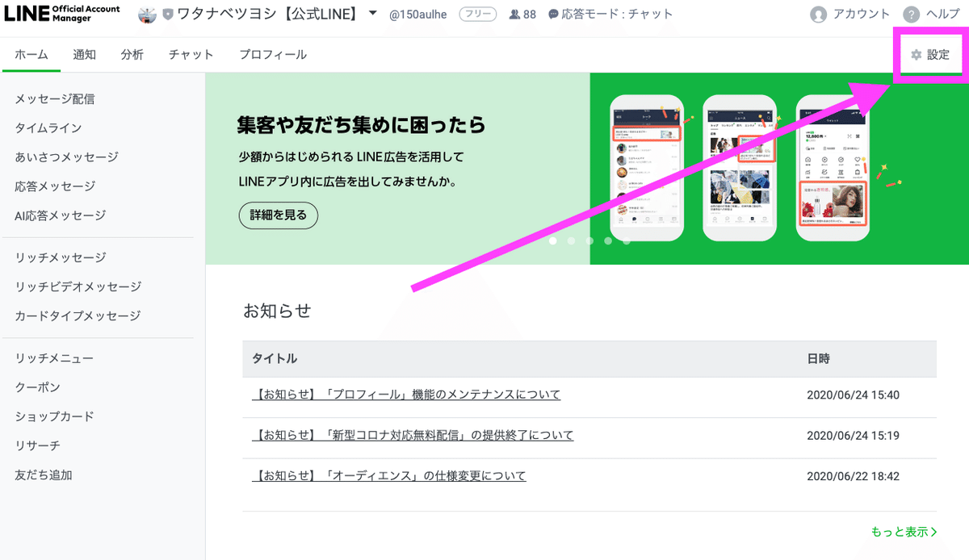Screen dimensions: 969x560
Task: Click the account name ワタナベツヨシ【公式LINE】
Action: pos(269,14)
